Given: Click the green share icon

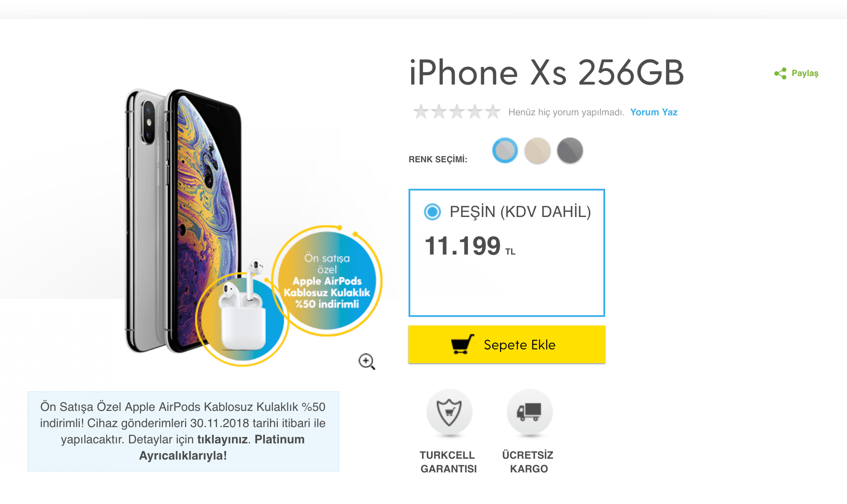Looking at the screenshot, I should [x=780, y=73].
